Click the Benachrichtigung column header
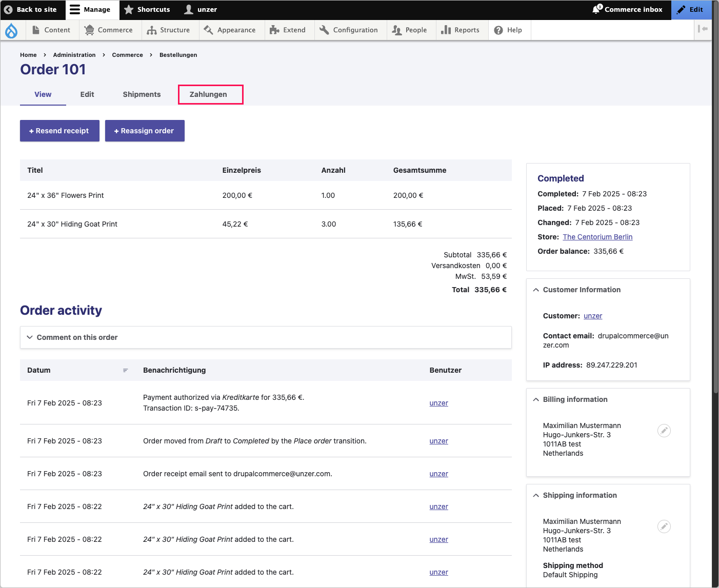This screenshot has width=719, height=588. coord(174,370)
